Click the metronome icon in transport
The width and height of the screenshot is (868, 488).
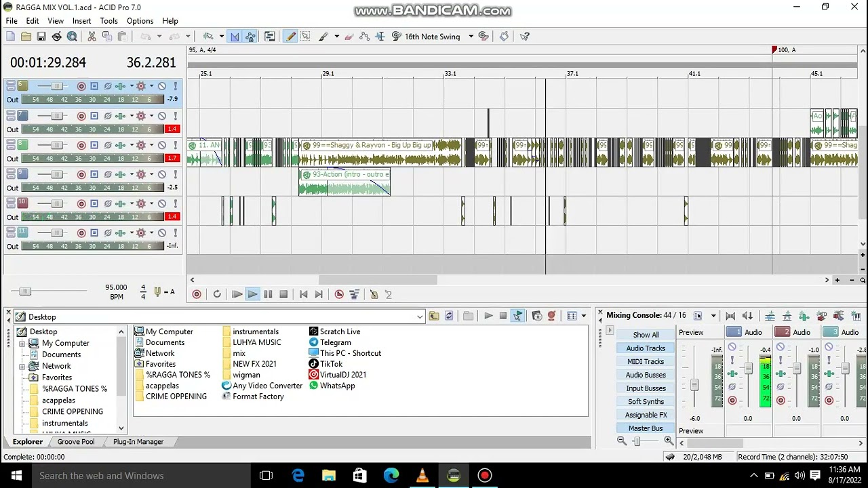[x=374, y=294]
